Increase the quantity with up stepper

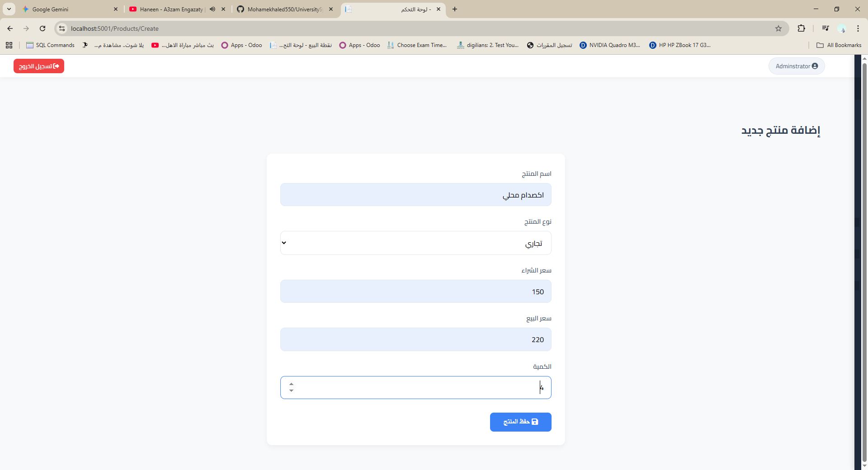[291, 384]
